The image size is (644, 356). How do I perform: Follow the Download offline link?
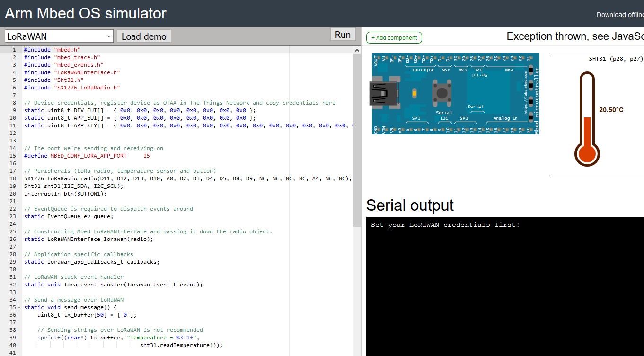[x=620, y=15]
